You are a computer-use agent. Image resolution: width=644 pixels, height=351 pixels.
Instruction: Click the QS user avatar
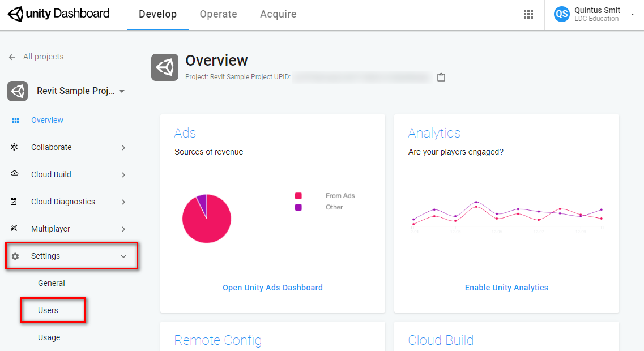point(561,14)
